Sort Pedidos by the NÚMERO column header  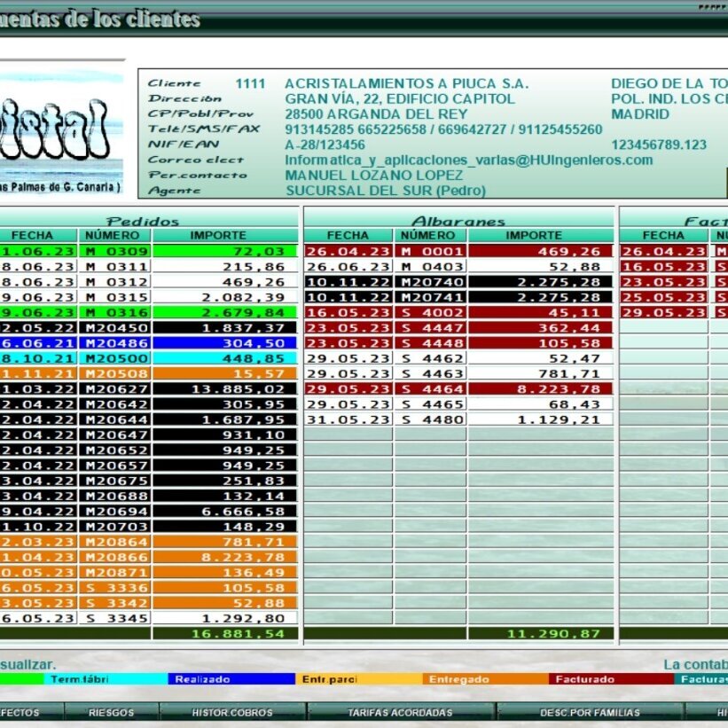(115, 236)
